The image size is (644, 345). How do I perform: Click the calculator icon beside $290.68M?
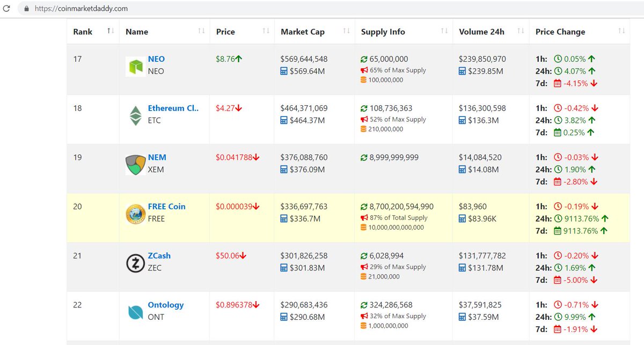point(284,317)
